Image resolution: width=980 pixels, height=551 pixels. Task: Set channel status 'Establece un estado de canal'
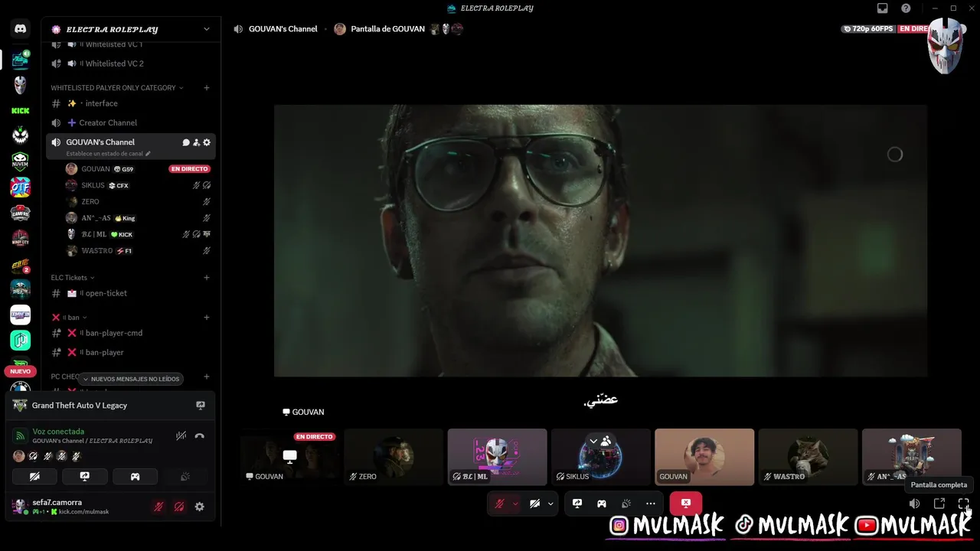click(108, 154)
